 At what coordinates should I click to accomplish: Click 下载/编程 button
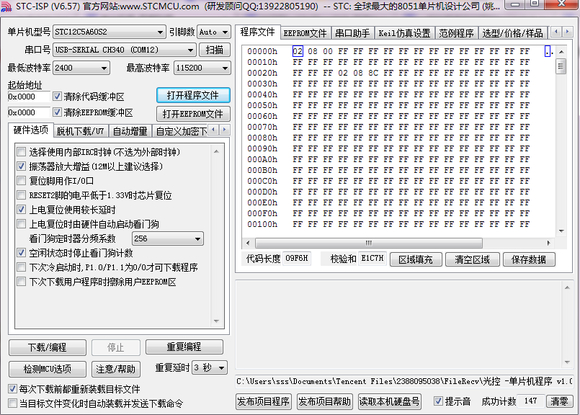pos(47,347)
